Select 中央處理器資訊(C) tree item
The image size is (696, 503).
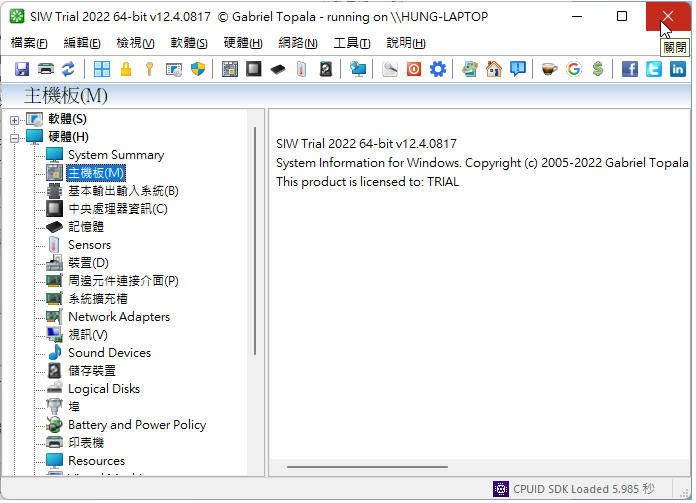118,209
